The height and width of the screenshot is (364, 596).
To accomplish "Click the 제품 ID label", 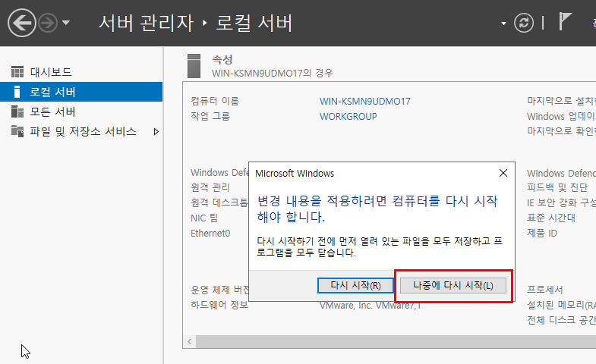I will [x=542, y=233].
